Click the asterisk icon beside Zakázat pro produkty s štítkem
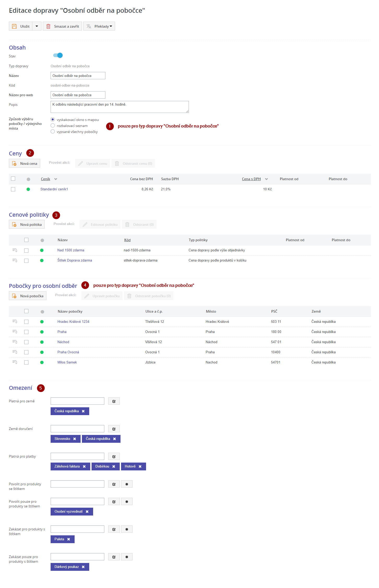 [x=127, y=529]
